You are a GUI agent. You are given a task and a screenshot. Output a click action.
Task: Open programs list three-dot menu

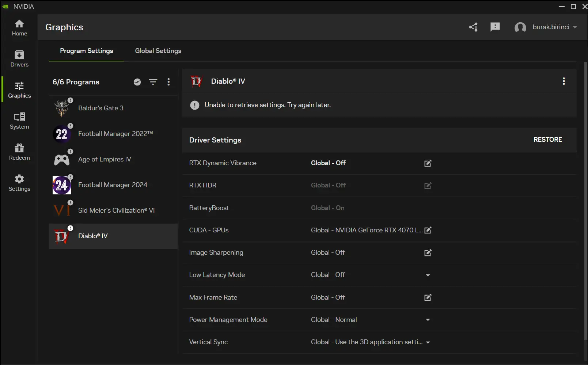click(x=168, y=82)
